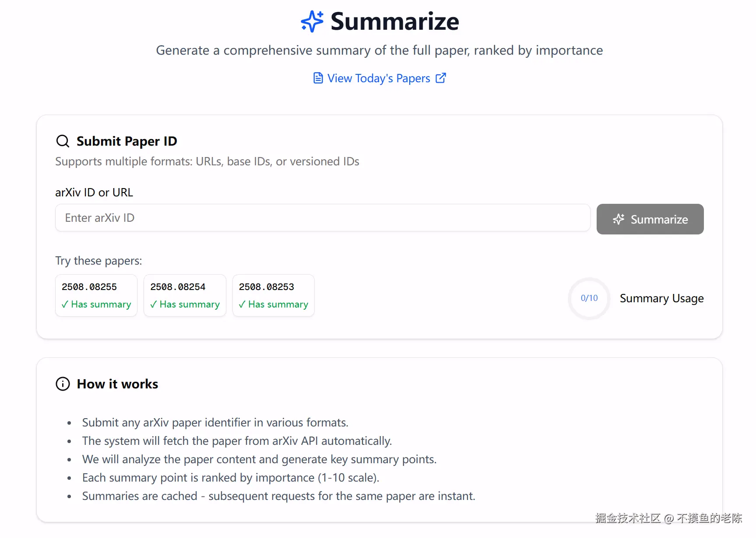Click the Submit Paper ID heading
Image resolution: width=756 pixels, height=538 pixels.
coord(127,141)
